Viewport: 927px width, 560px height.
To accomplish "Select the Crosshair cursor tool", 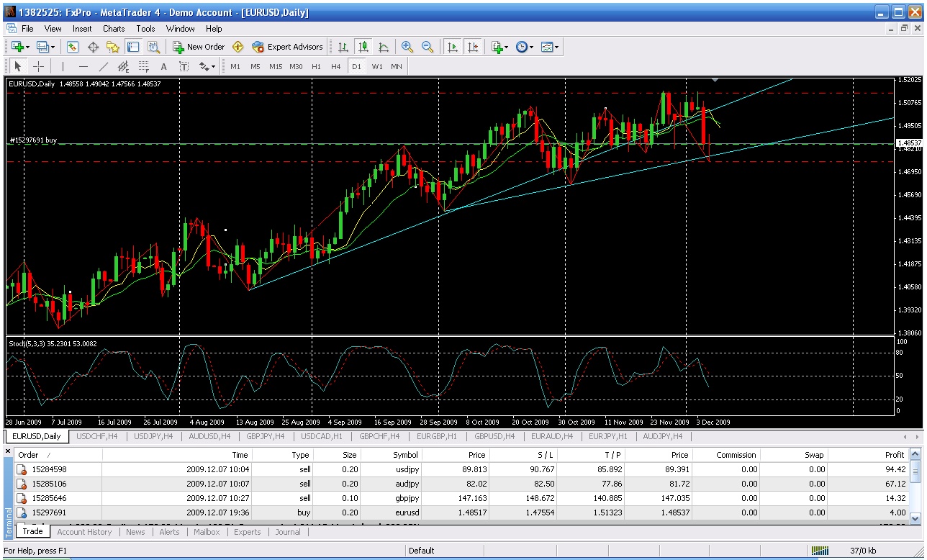I will pos(39,66).
